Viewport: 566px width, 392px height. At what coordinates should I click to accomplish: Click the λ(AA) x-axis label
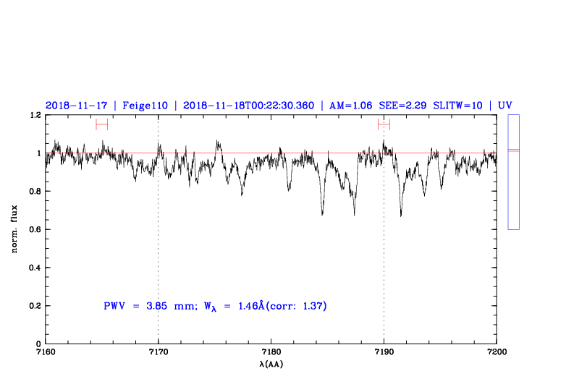[x=271, y=364]
